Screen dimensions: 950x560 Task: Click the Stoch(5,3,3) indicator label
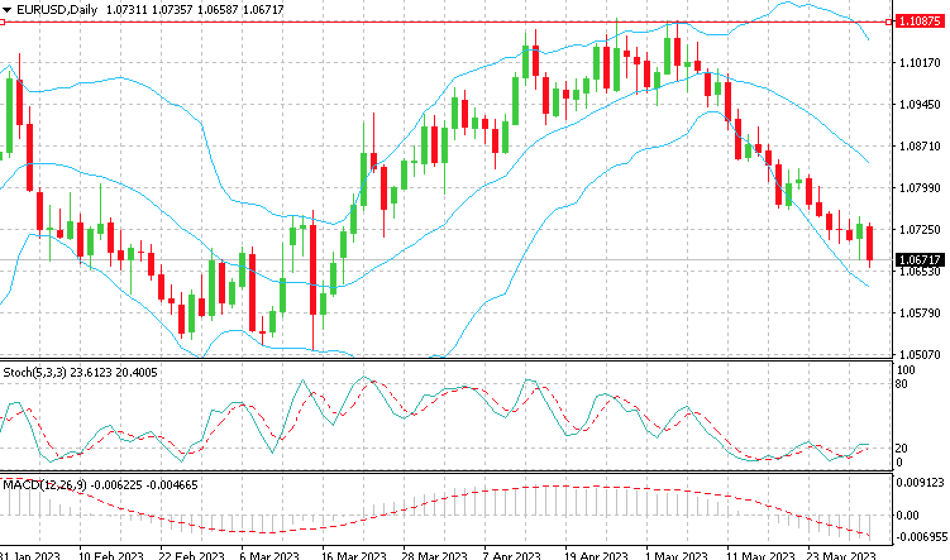[x=35, y=372]
